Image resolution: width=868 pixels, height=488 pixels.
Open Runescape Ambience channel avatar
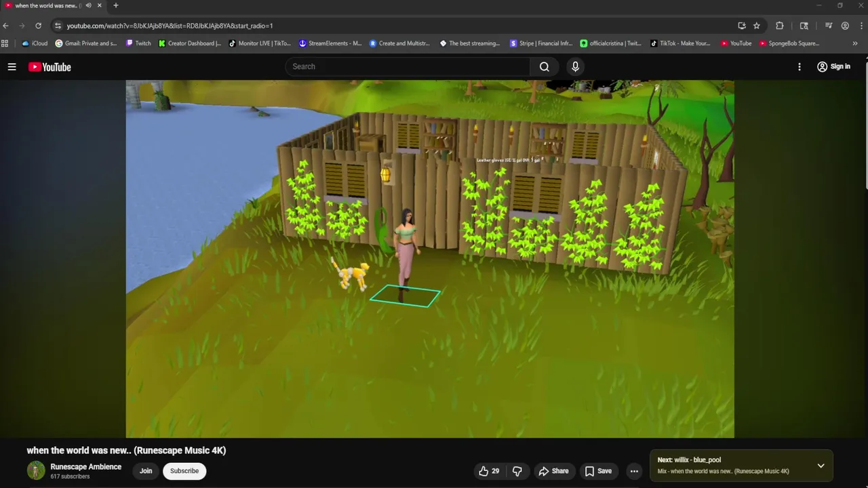pyautogui.click(x=36, y=470)
